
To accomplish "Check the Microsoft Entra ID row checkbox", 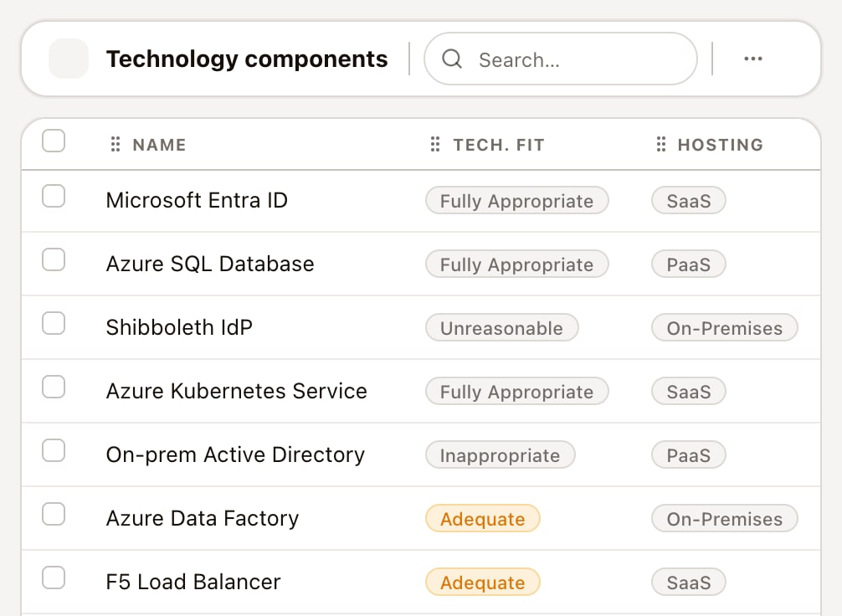I will [x=54, y=196].
